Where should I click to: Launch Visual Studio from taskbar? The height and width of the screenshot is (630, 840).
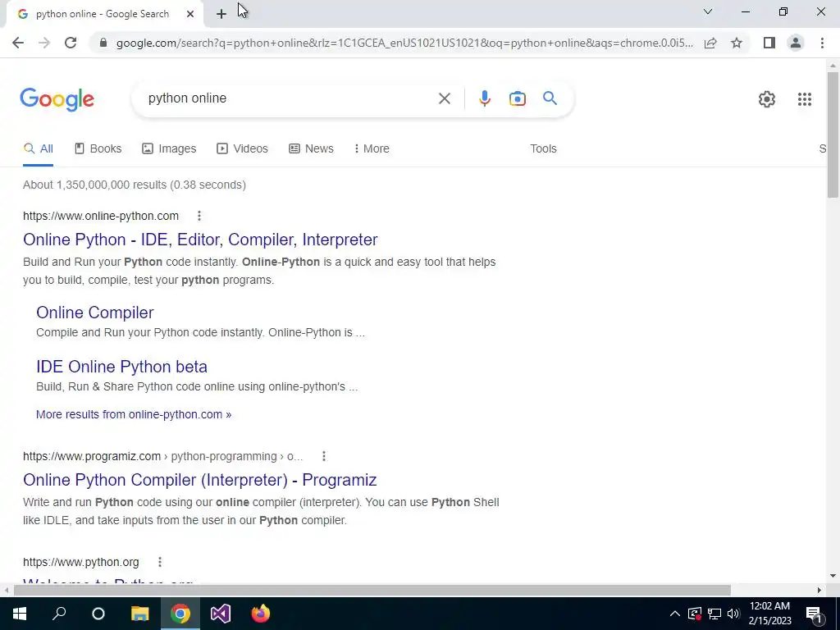(220, 614)
